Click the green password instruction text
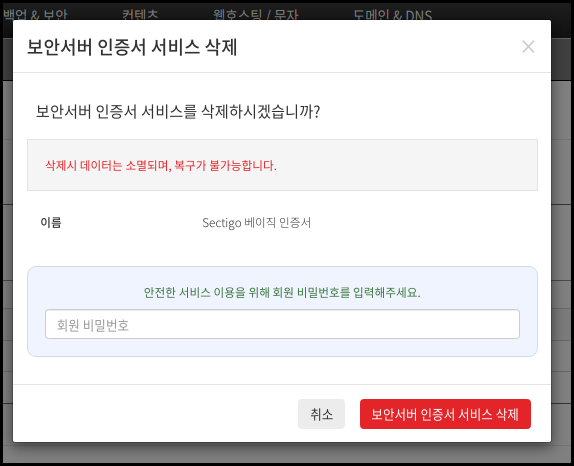 (x=282, y=292)
